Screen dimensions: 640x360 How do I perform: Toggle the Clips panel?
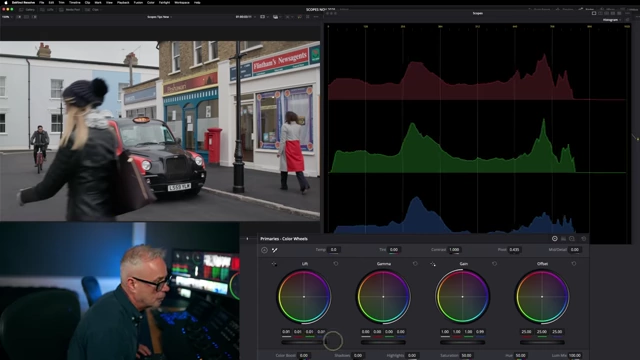click(x=93, y=9)
